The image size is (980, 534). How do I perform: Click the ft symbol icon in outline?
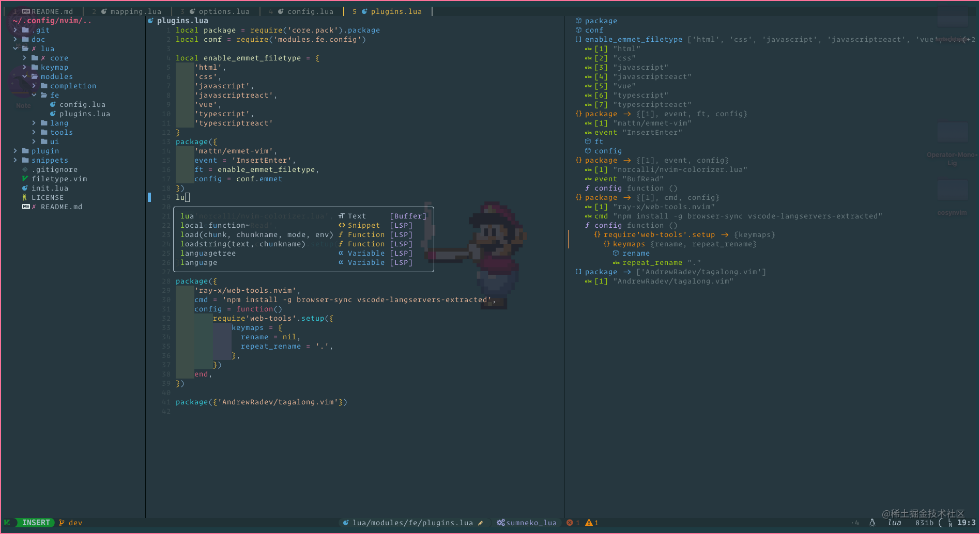point(588,142)
